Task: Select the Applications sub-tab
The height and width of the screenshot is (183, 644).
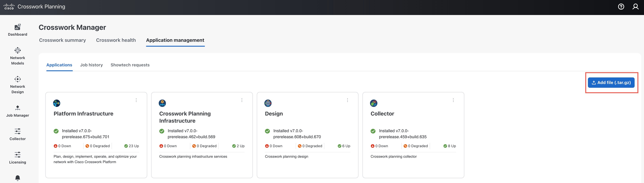Action: (x=59, y=65)
